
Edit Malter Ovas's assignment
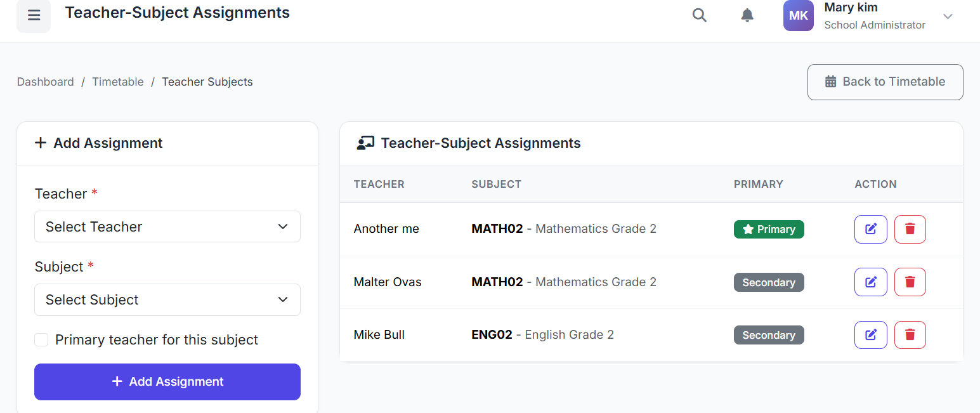pyautogui.click(x=870, y=282)
